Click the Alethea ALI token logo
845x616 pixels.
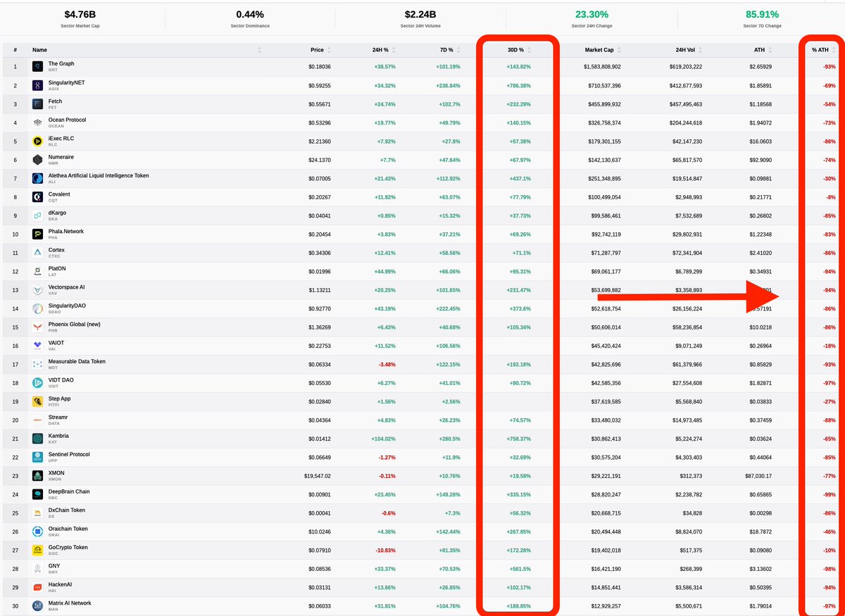coord(37,178)
